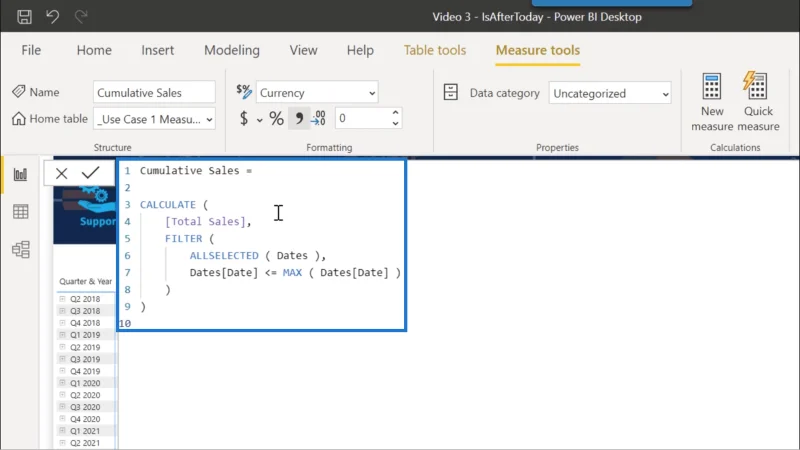Increase decimal places with up arrow
This screenshot has height=450, width=800.
tap(395, 113)
